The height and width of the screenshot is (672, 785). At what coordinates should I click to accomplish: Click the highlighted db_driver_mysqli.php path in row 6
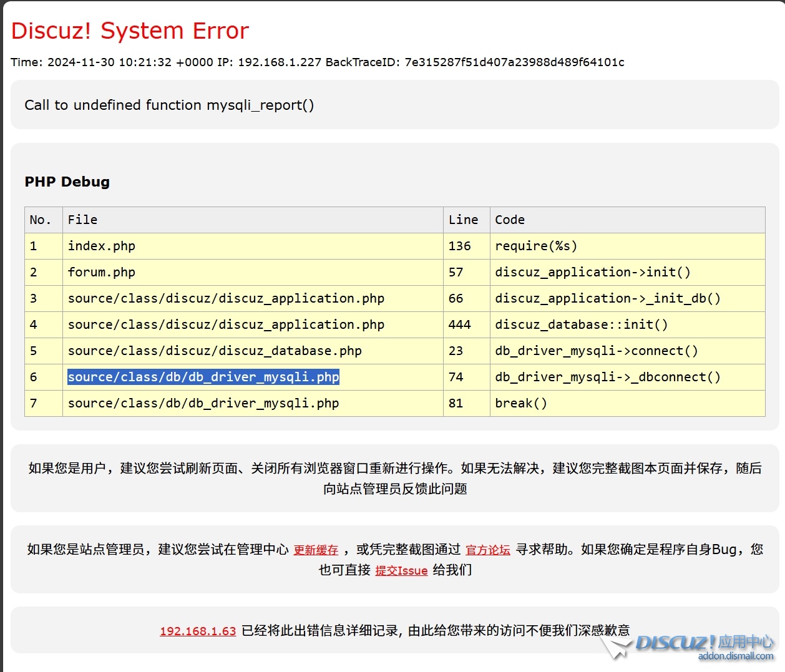[203, 377]
